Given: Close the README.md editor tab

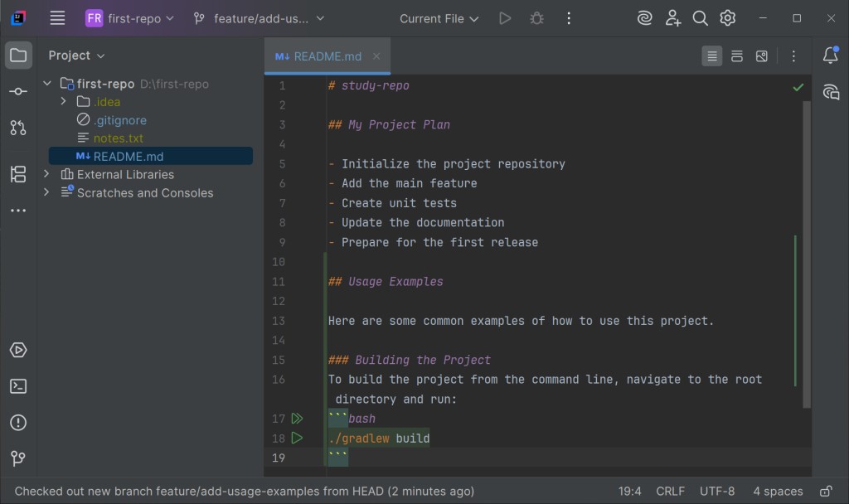Looking at the screenshot, I should point(376,56).
